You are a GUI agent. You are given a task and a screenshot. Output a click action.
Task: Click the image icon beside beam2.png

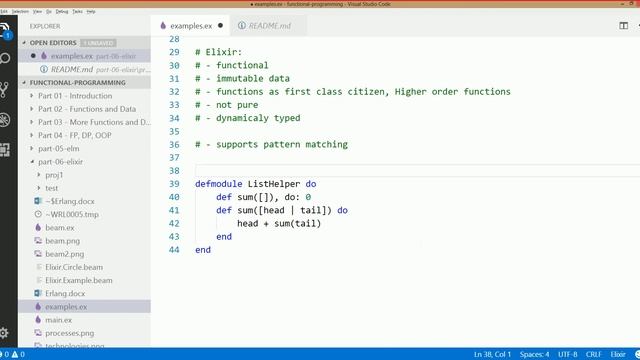pyautogui.click(x=38, y=253)
